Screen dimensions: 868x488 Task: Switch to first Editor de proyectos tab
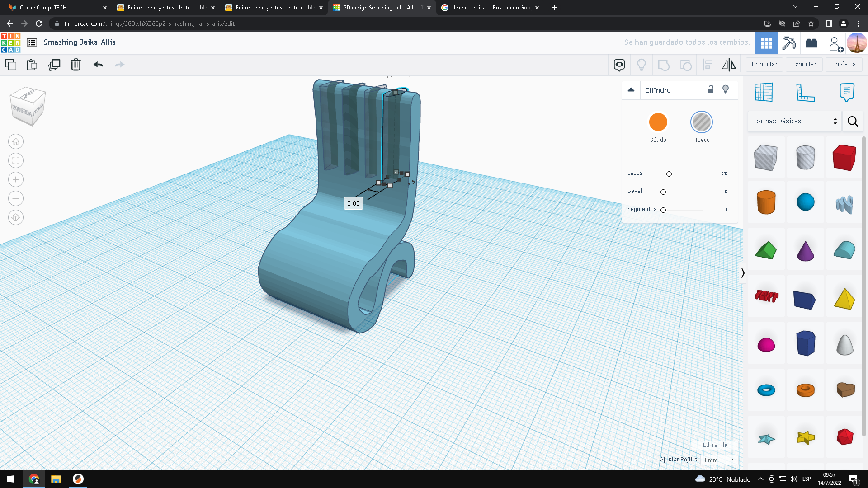pyautogui.click(x=165, y=8)
